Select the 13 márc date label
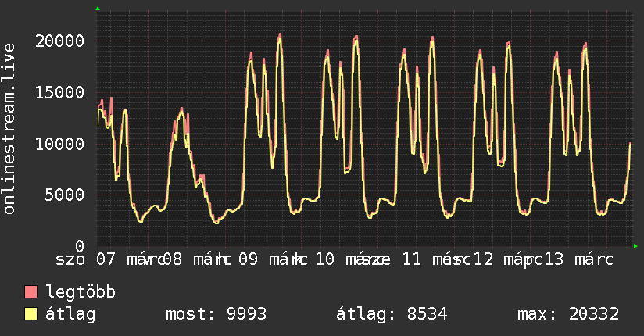 [578, 259]
